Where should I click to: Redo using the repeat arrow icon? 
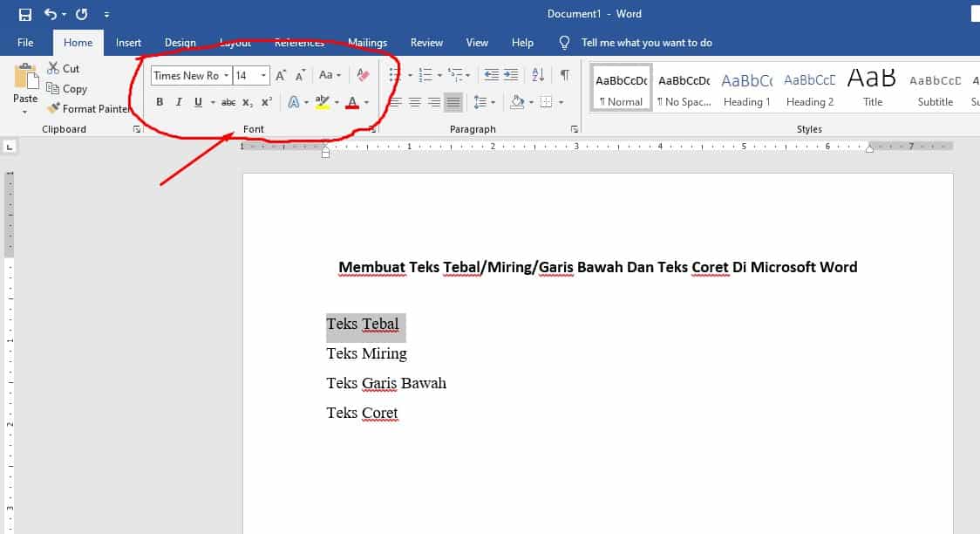[x=82, y=14]
